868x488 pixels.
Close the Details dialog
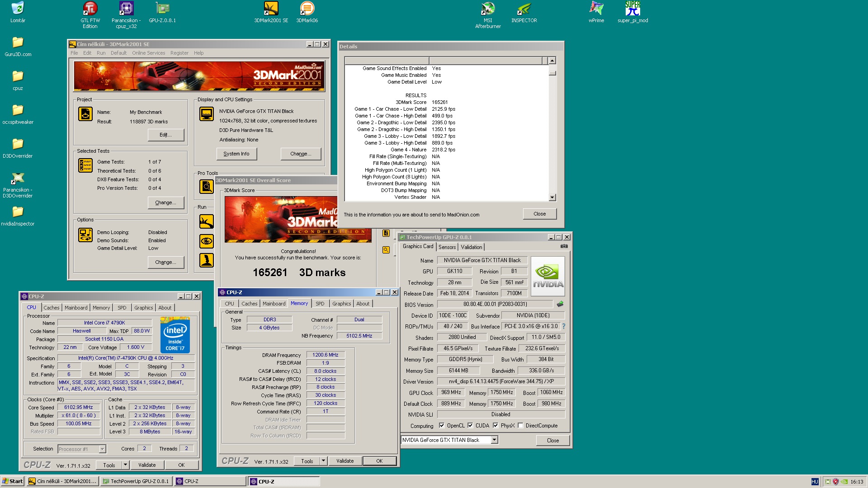click(x=539, y=214)
